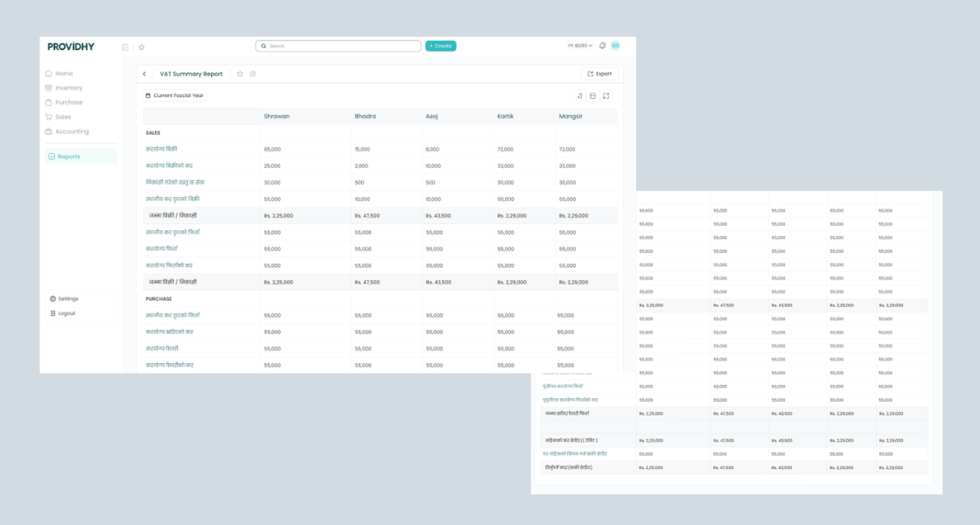
Task: Toggle the table layout view icon
Action: (x=592, y=96)
